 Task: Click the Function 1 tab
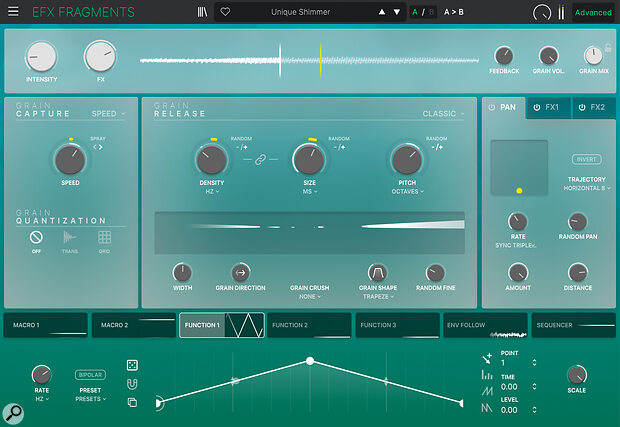(x=222, y=325)
